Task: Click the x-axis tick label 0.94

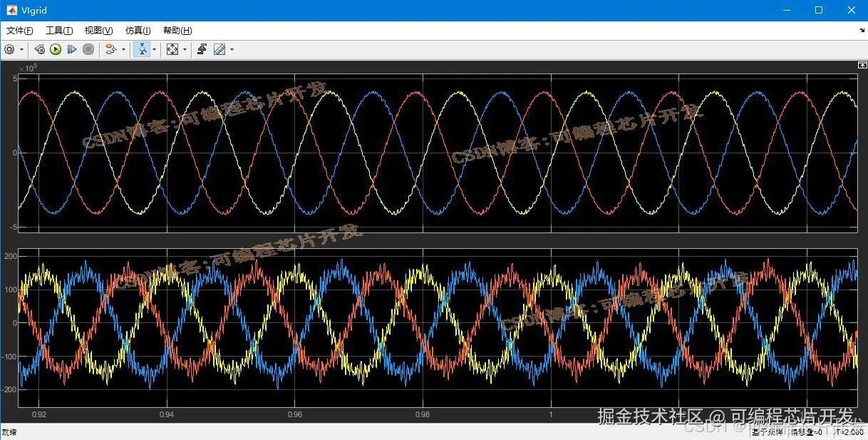Action: (167, 414)
